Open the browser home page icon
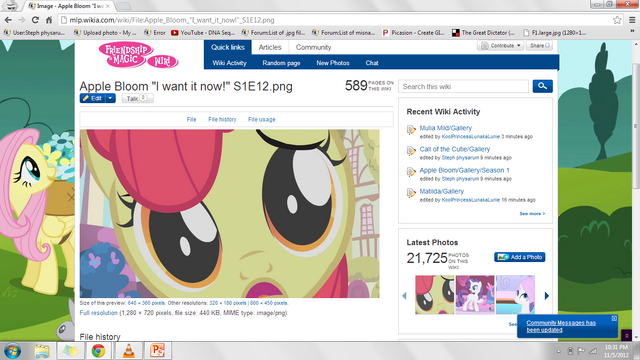The image size is (640, 360). tap(49, 20)
